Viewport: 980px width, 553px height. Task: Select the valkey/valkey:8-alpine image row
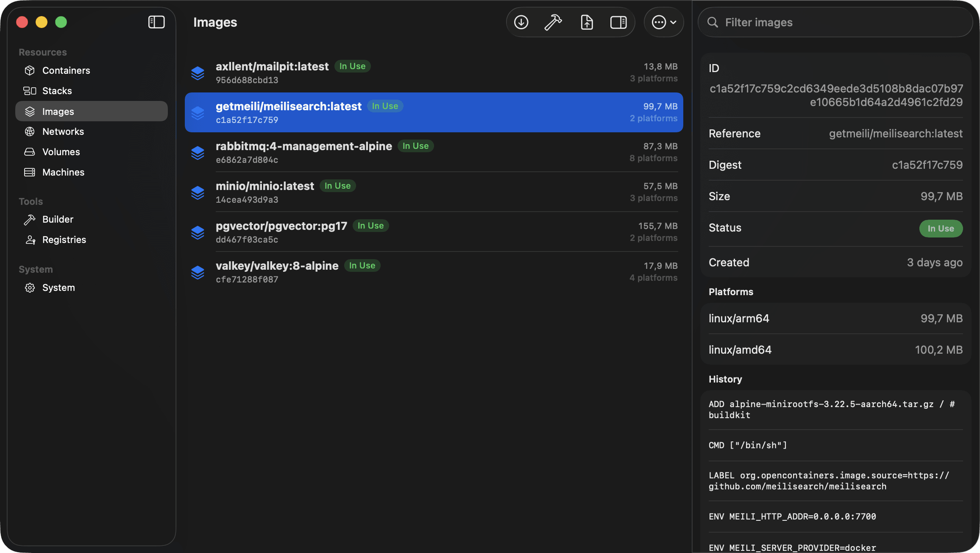pos(434,272)
